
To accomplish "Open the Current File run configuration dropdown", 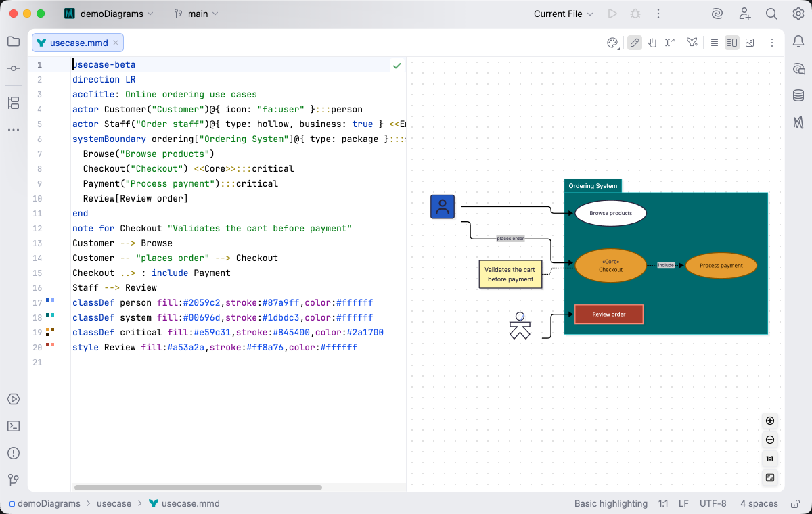I will [x=563, y=14].
